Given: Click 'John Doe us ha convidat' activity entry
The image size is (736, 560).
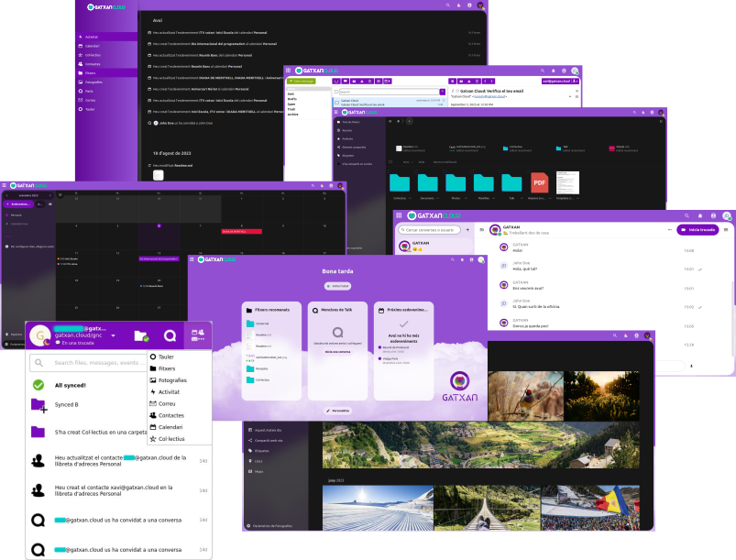Looking at the screenshot, I should [x=182, y=123].
